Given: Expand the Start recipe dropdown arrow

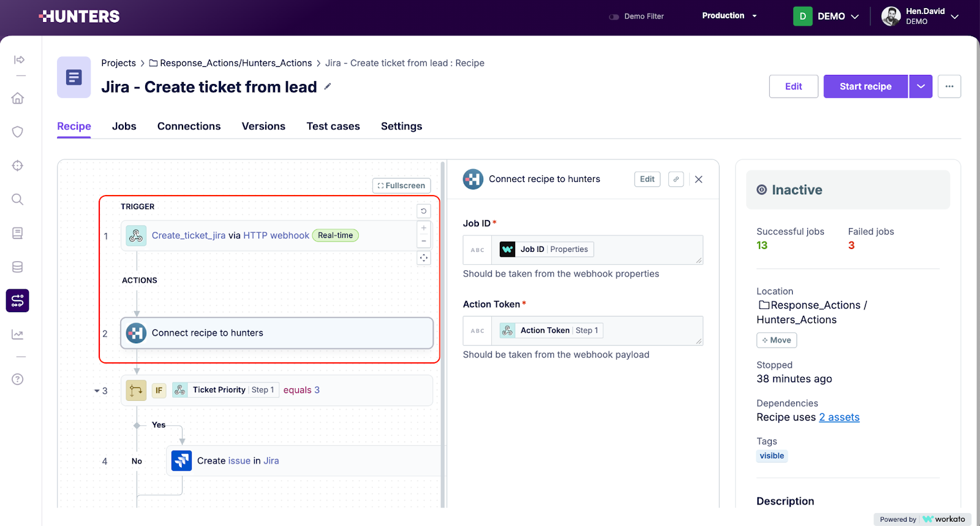Looking at the screenshot, I should tap(921, 86).
